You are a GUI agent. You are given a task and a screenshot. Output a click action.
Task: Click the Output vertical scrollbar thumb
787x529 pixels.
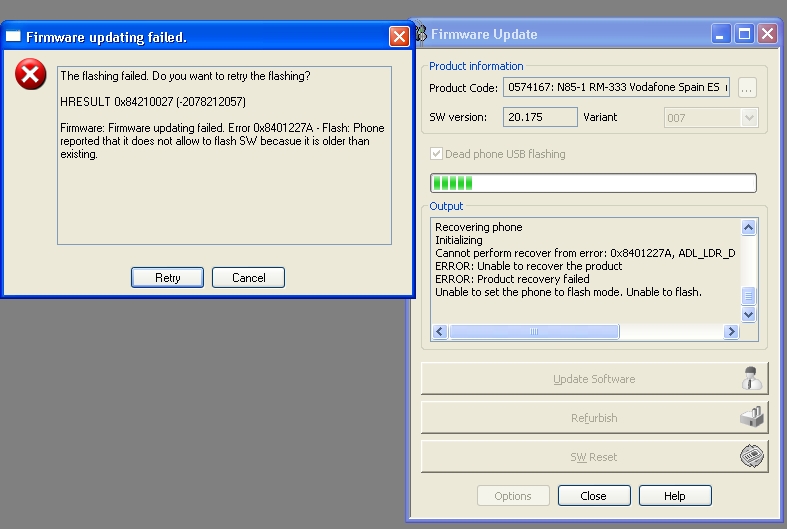click(748, 296)
